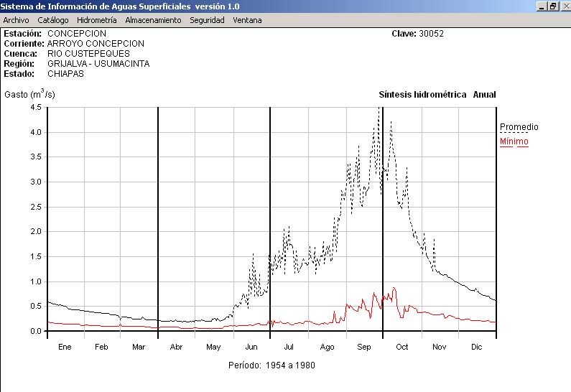Restore down the child window
The width and height of the screenshot is (571, 392).
pos(553,6)
